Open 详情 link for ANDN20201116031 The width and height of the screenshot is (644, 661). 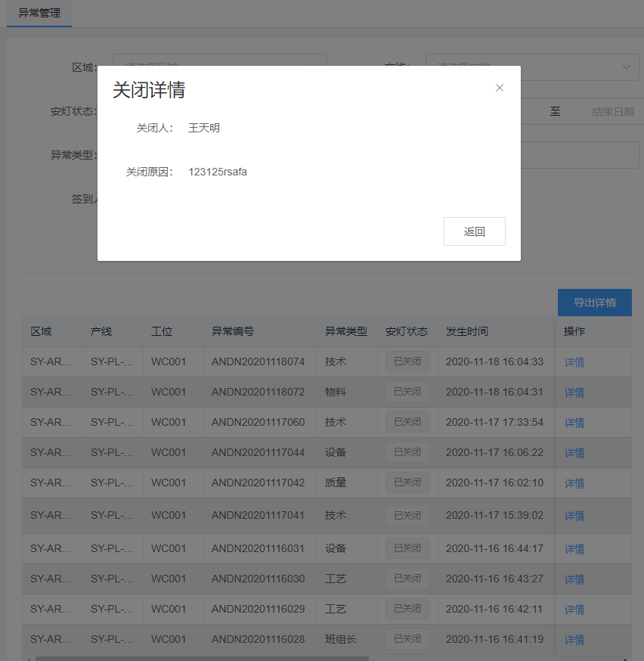tap(574, 549)
